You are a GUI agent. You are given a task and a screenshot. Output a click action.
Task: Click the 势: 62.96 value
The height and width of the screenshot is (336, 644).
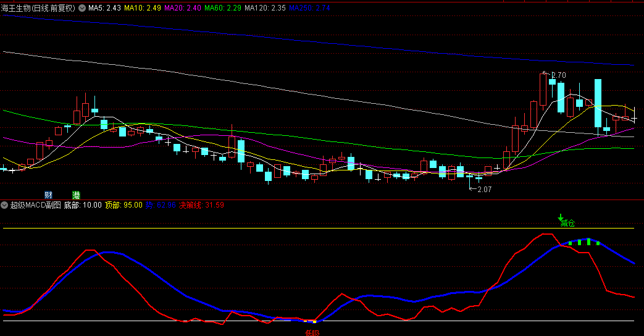click(x=161, y=205)
